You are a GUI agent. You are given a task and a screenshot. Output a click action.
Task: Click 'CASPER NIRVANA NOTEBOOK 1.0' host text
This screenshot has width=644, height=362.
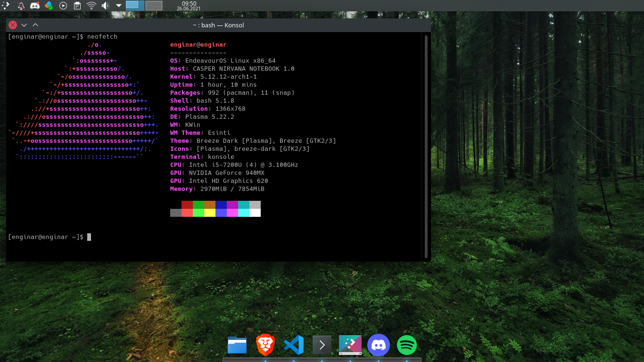[244, 69]
